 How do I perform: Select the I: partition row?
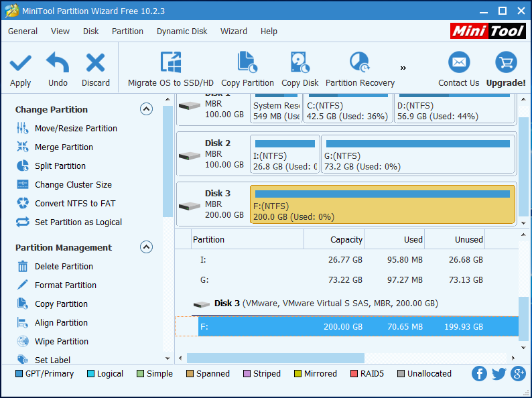347,260
